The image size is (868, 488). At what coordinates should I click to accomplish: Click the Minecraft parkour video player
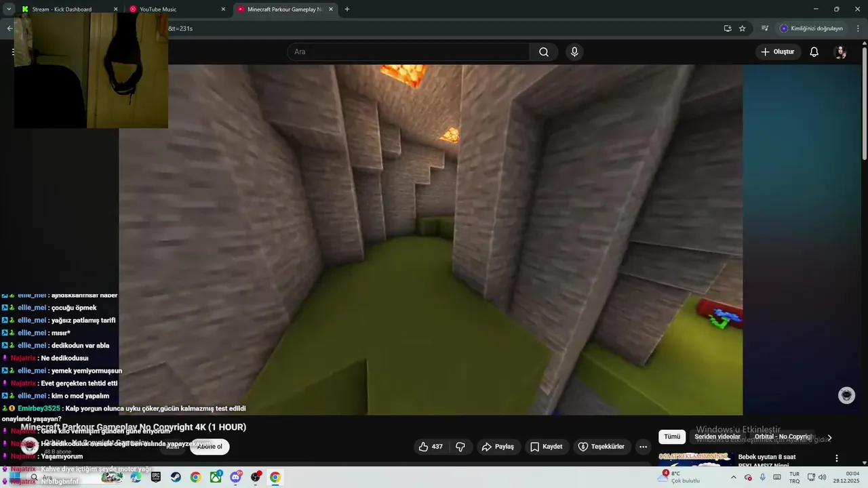pos(431,240)
